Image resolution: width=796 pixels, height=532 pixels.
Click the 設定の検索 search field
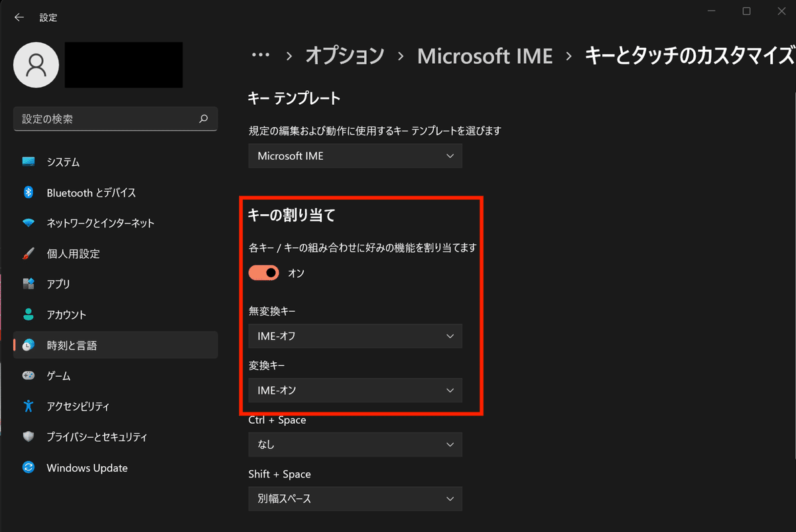115,119
